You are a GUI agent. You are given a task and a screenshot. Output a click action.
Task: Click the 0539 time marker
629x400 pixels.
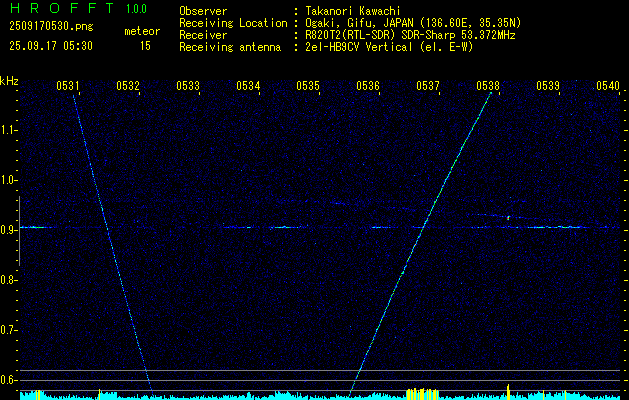tap(548, 86)
